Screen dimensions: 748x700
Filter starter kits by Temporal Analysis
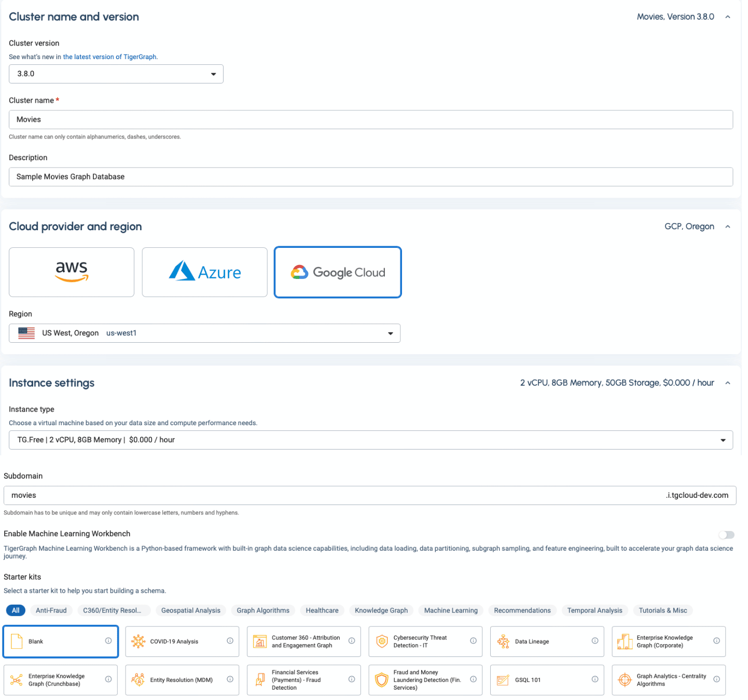point(595,611)
